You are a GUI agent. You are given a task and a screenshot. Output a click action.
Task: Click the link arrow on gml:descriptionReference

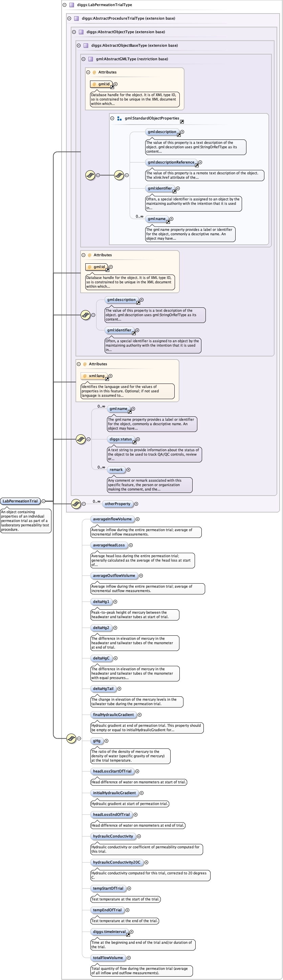(197, 165)
